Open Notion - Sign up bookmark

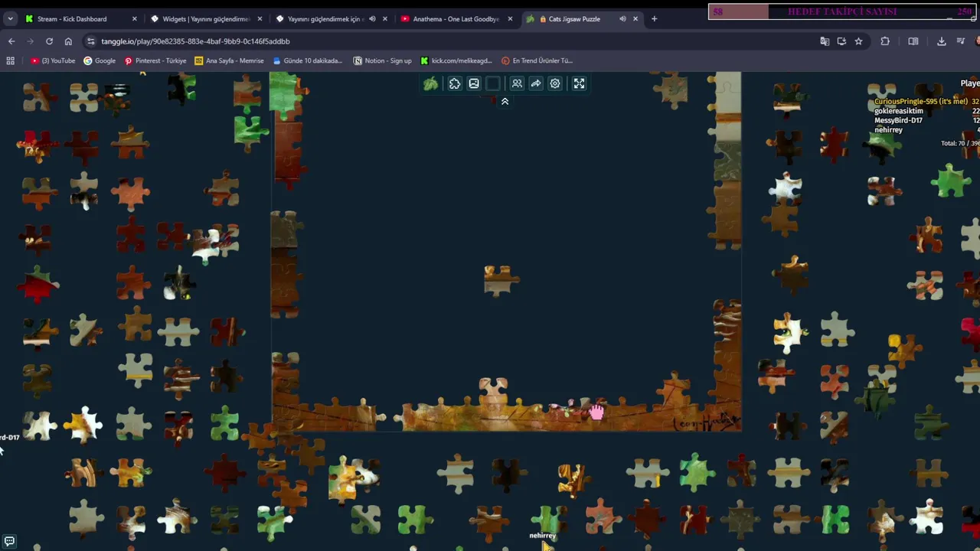click(382, 60)
